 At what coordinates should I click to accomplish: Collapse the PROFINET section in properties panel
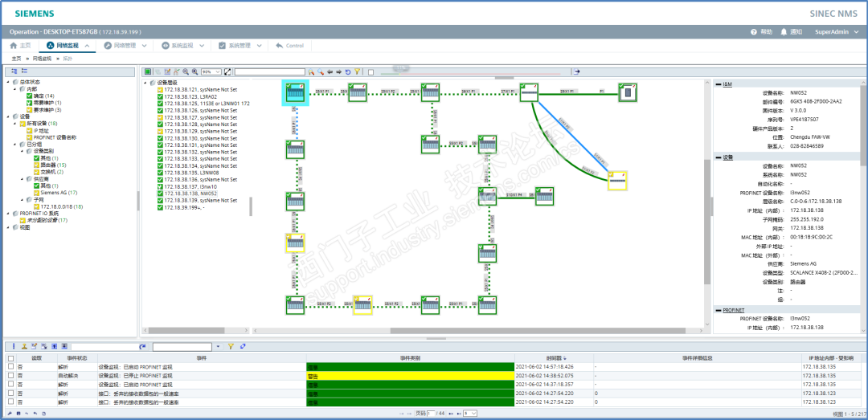coord(718,311)
